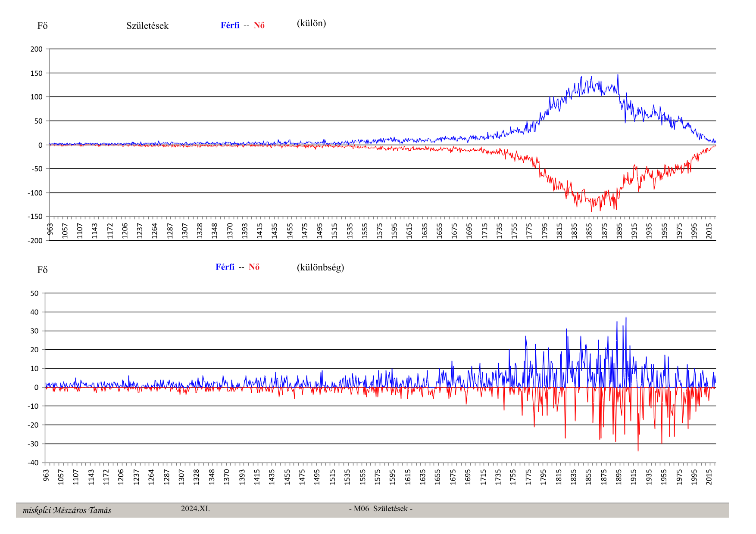The image size is (756, 534).
Task: Click author name "miskolci Mészáros Tamás" in footer
Action: (x=67, y=510)
